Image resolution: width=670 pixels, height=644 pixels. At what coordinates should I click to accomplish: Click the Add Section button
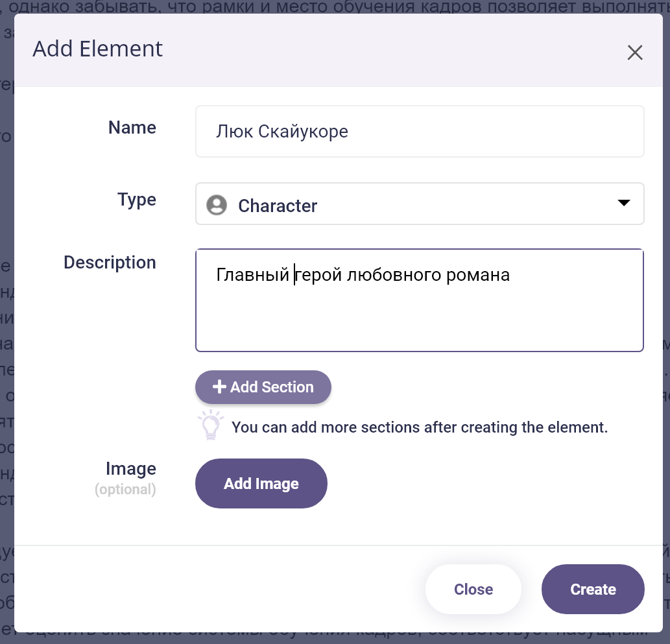tap(263, 387)
